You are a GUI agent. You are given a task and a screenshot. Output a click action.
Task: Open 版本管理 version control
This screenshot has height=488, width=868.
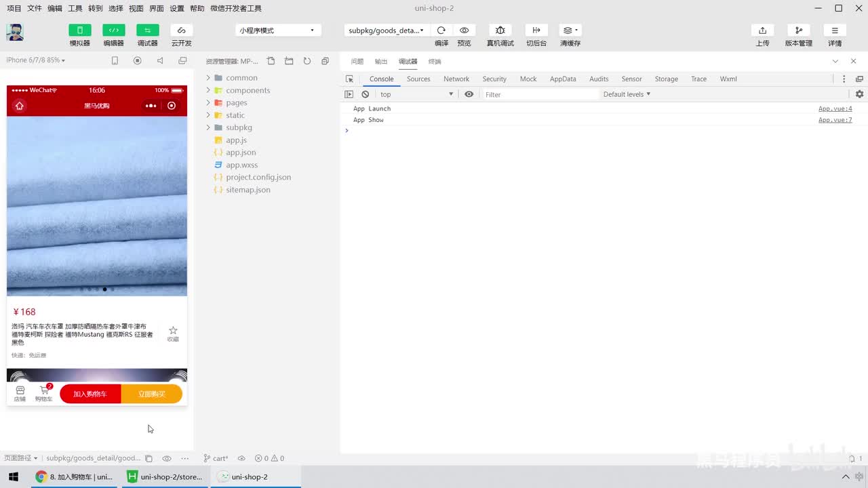(799, 30)
